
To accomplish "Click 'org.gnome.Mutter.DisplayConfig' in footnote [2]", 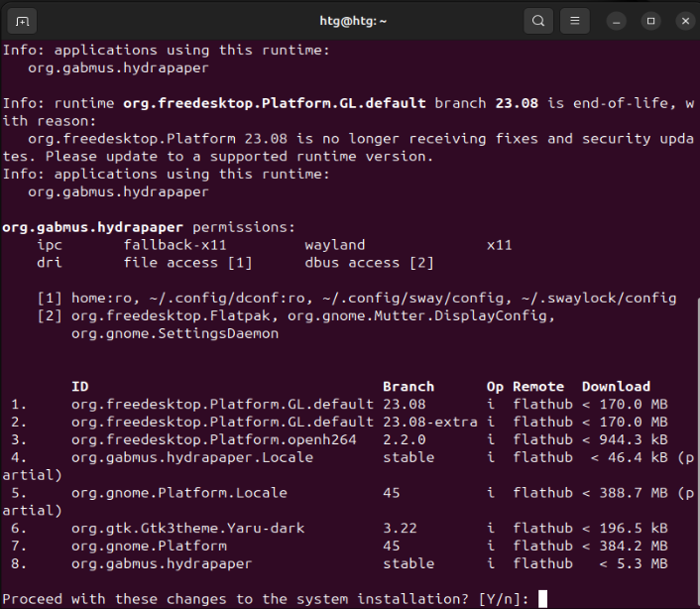I will [417, 316].
